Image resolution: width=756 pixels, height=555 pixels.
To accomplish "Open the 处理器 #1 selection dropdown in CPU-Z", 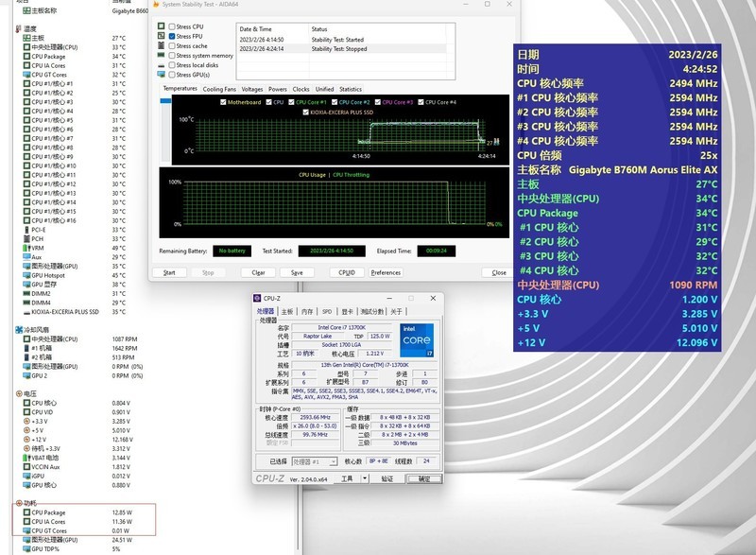I will tap(317, 461).
